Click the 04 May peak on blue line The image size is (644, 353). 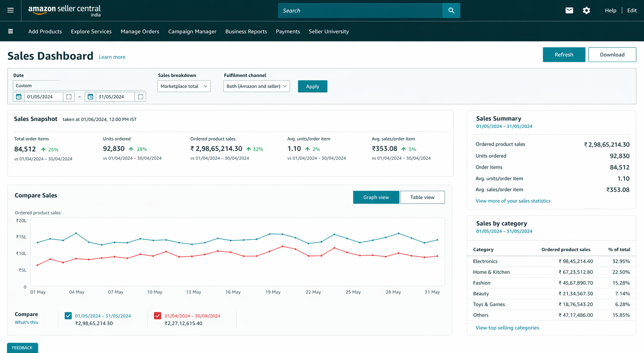coord(76,233)
